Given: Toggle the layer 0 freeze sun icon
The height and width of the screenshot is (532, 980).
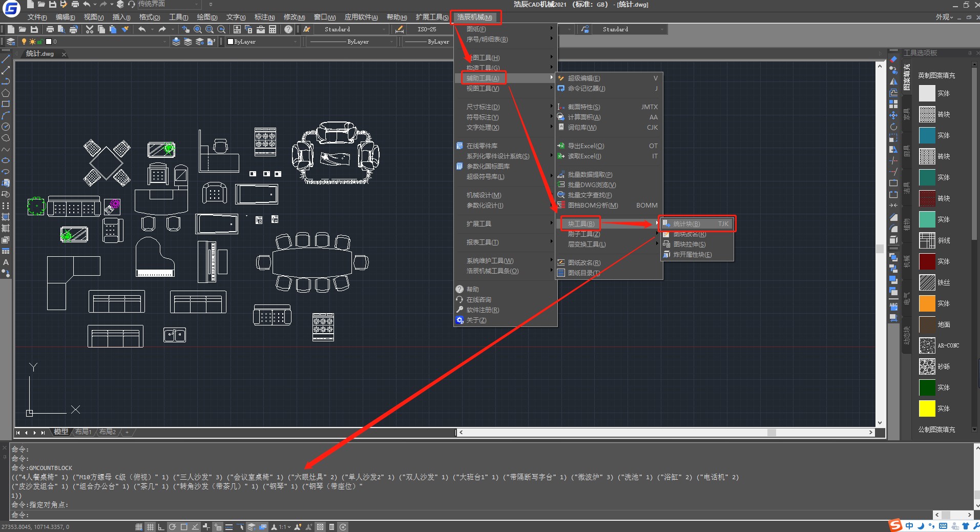Looking at the screenshot, I should (x=33, y=42).
